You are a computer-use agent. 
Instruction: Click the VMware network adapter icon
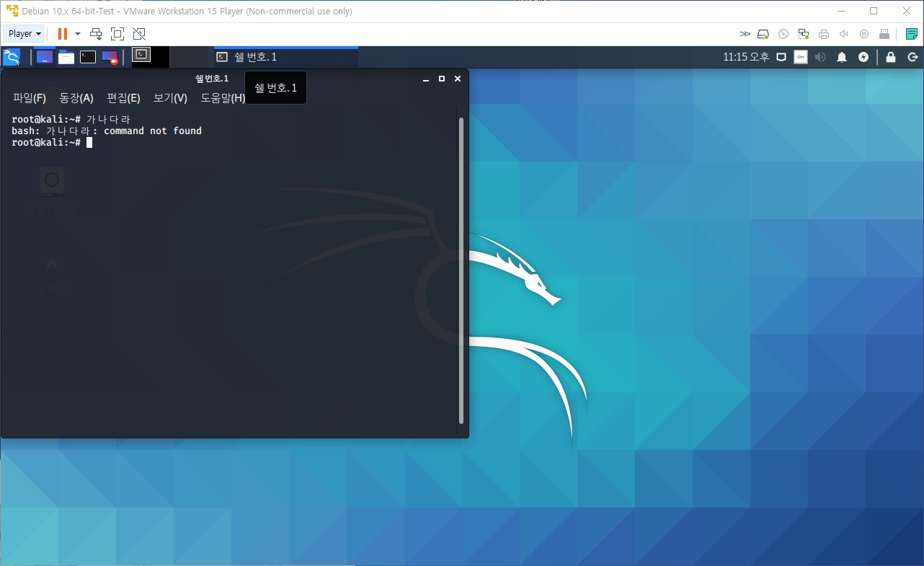coord(804,34)
